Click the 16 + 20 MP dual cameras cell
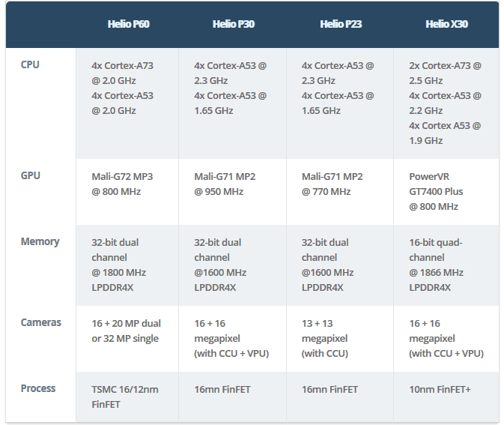This screenshot has width=504, height=425. pos(127,339)
